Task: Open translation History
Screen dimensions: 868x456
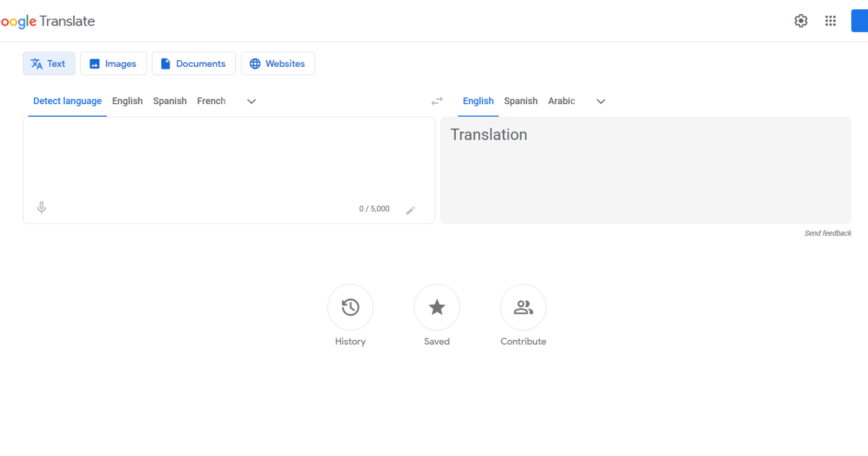Action: coord(350,307)
